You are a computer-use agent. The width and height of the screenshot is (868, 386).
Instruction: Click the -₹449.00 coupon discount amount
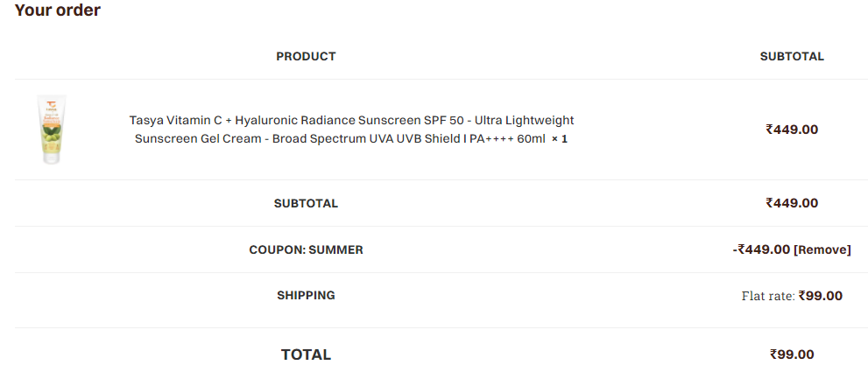point(761,249)
